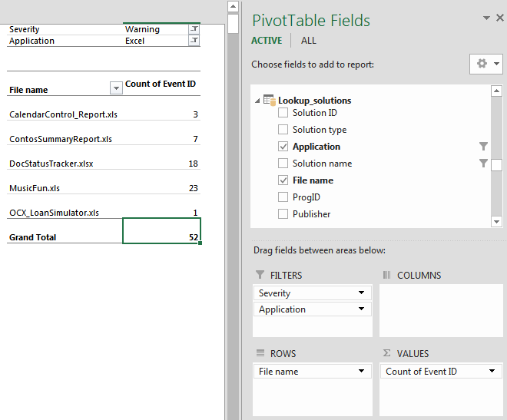
Task: Check the Solution ID field
Action: [x=283, y=113]
